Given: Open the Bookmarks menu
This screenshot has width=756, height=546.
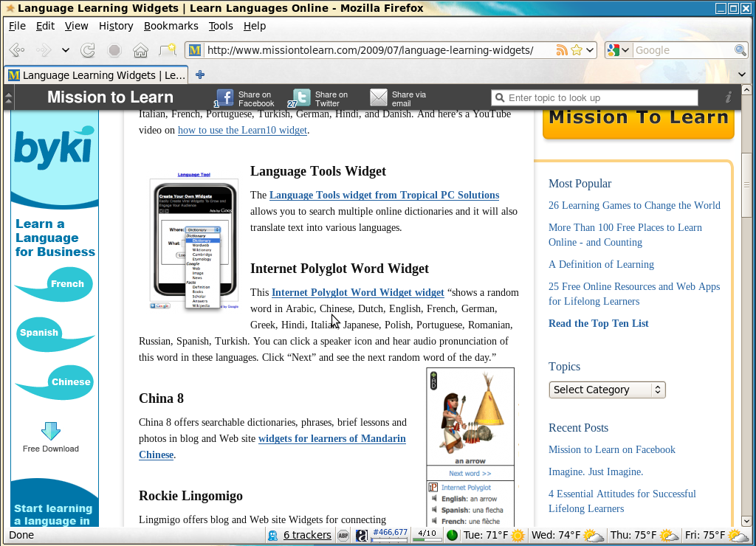Looking at the screenshot, I should pyautogui.click(x=171, y=26).
